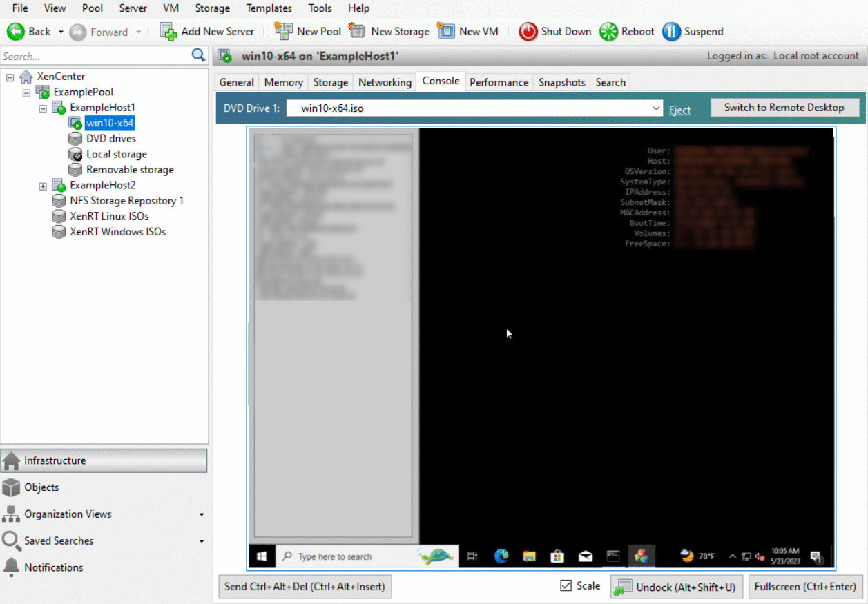The height and width of the screenshot is (604, 868).
Task: Open the Snapshots tab
Action: coord(561,81)
